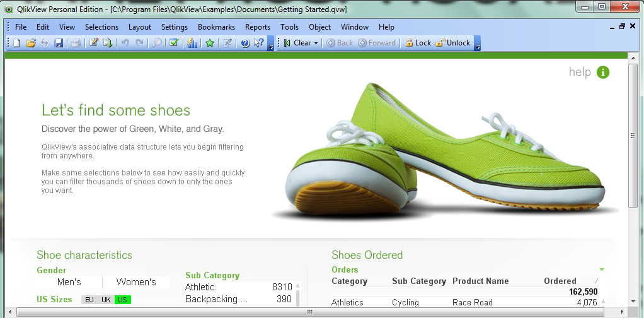Lock selections with the Lock button
This screenshot has height=318, width=644.
[x=418, y=43]
